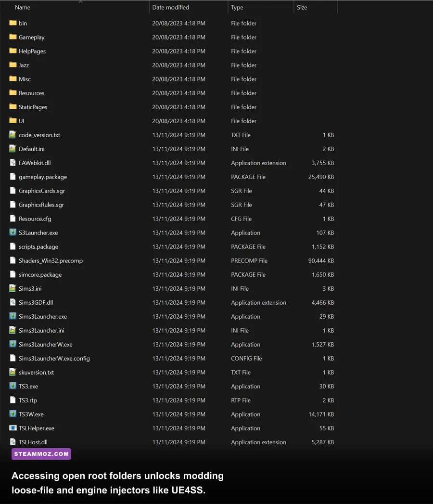This screenshot has height=504, width=433.
Task: Click the TSLHost.dll file icon
Action: [x=13, y=442]
